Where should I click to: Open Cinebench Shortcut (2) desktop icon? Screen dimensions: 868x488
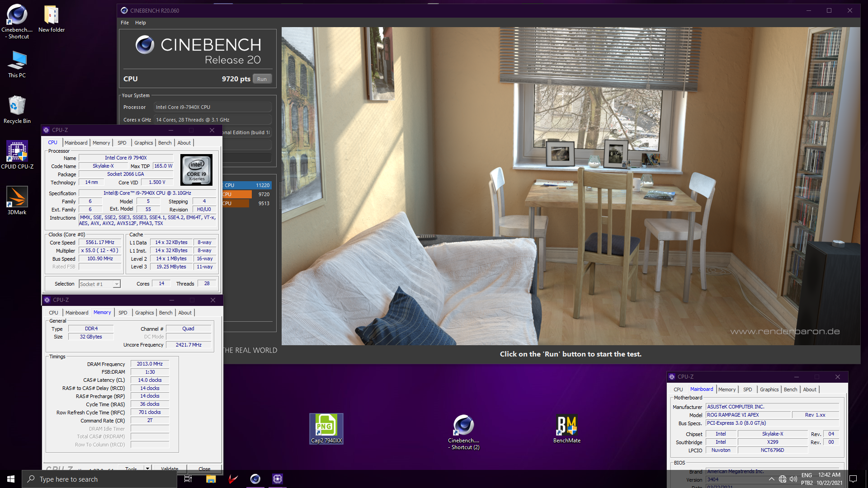coord(464,432)
